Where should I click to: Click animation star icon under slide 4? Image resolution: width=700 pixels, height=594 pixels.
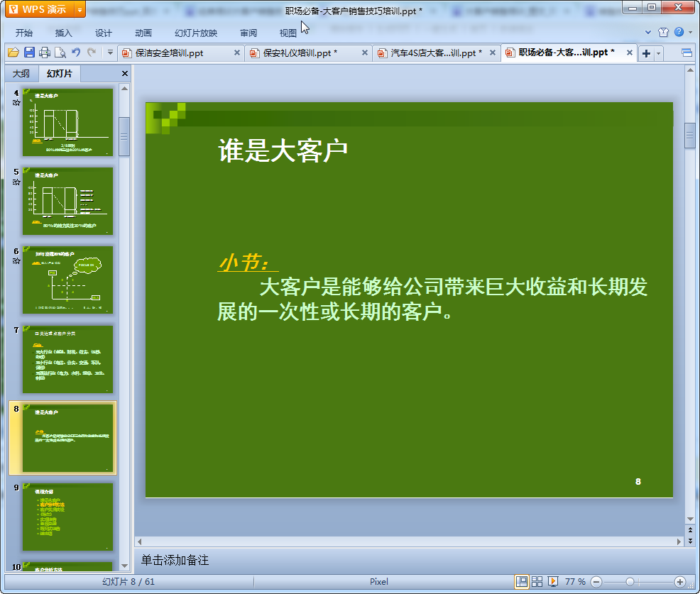16,103
